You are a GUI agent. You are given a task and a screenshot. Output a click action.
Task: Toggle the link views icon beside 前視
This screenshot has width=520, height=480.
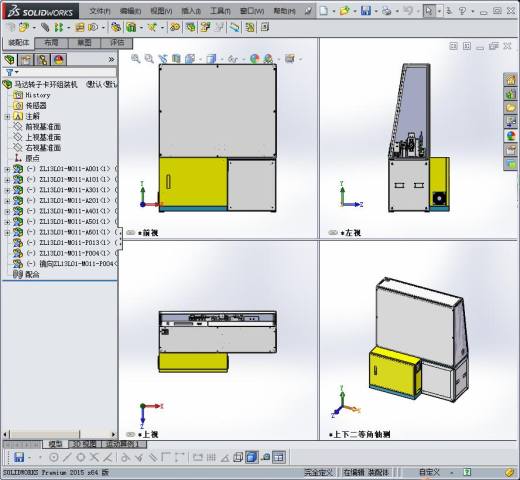pyautogui.click(x=131, y=232)
